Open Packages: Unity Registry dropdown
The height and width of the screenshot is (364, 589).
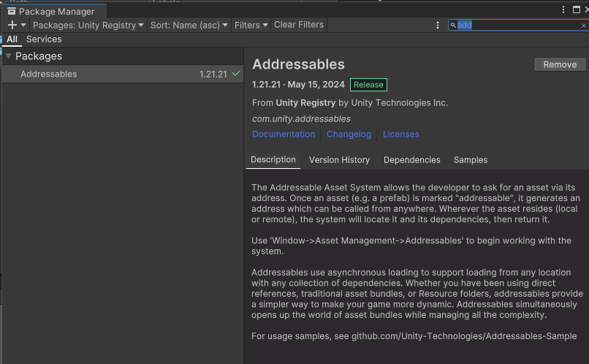tap(88, 25)
